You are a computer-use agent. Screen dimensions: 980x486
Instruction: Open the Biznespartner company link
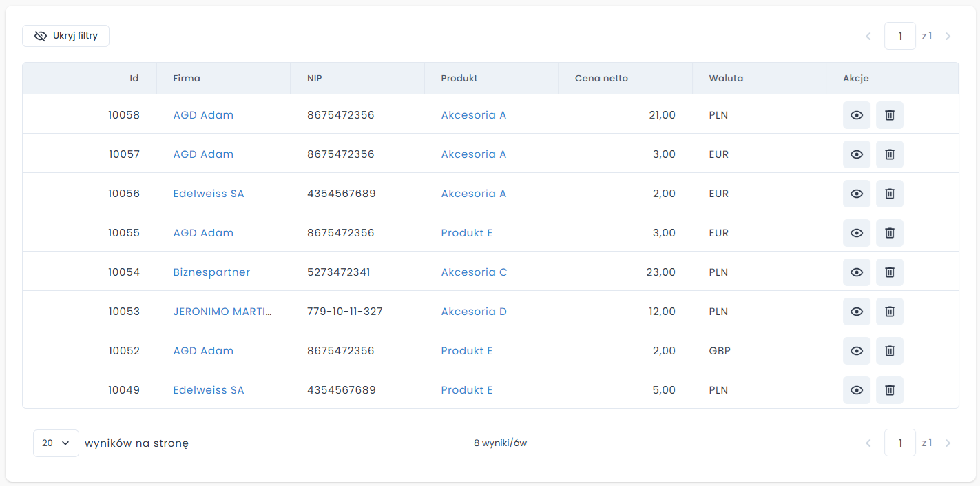[x=211, y=272]
